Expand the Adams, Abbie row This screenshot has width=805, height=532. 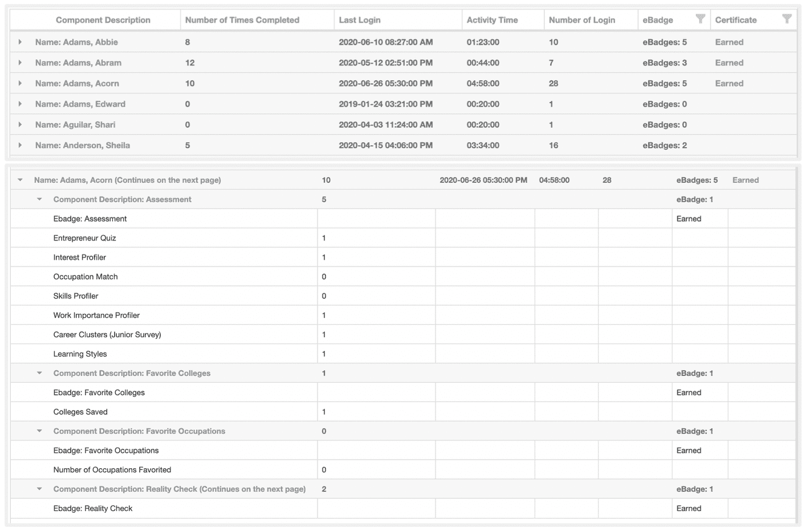click(20, 42)
